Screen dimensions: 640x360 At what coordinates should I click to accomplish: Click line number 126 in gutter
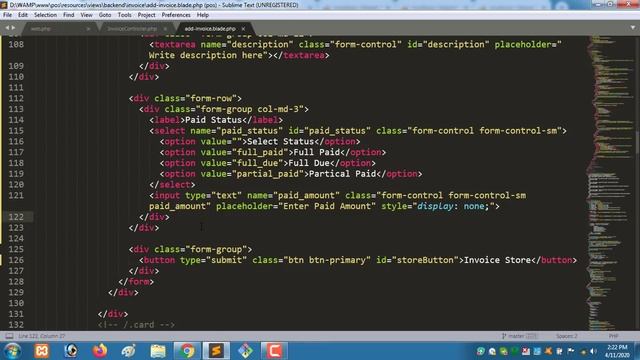[x=16, y=260]
